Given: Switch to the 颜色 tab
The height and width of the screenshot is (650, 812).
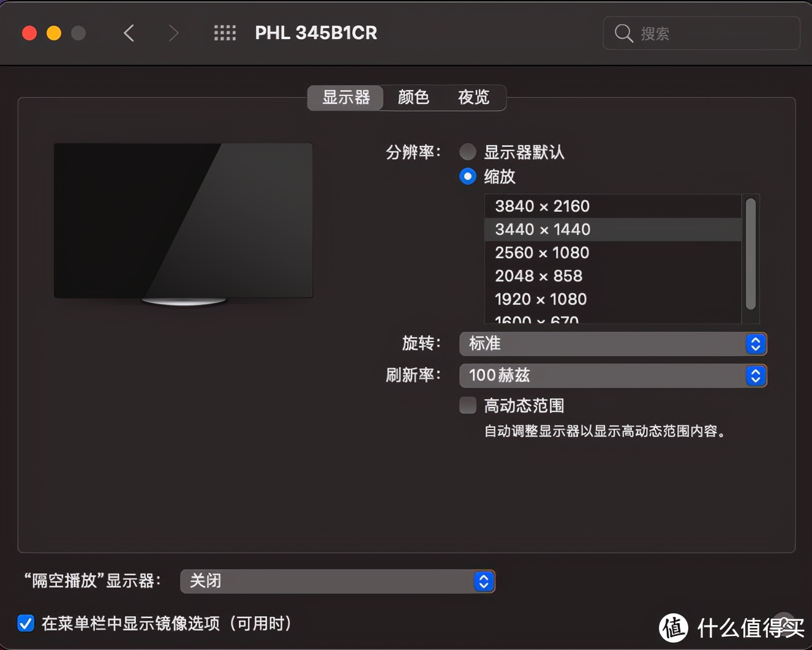Looking at the screenshot, I should pos(413,97).
